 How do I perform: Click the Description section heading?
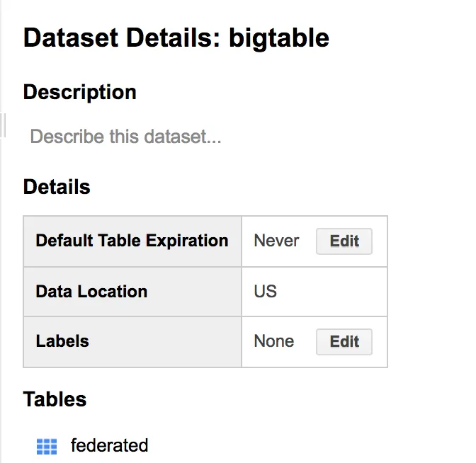click(79, 92)
